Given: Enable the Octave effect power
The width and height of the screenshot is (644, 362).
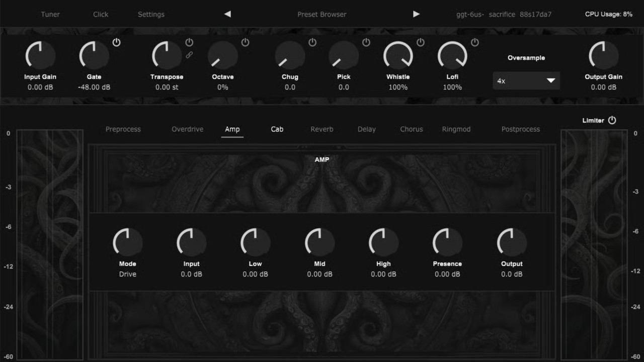Looking at the screenshot, I should pos(246,43).
